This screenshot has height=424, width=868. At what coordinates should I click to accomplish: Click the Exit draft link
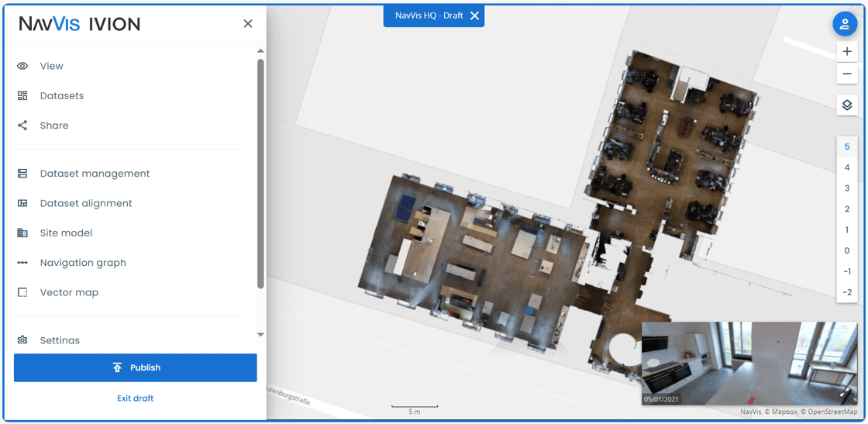(136, 398)
